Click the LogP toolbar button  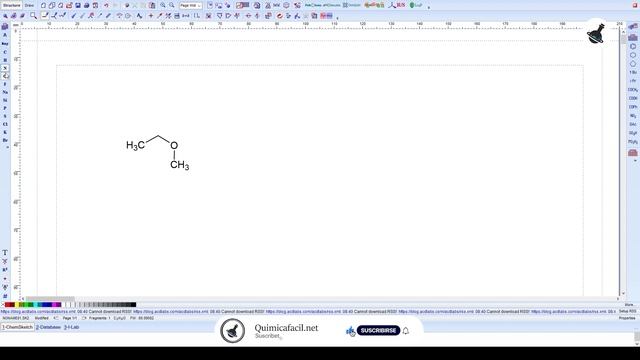pos(416,5)
